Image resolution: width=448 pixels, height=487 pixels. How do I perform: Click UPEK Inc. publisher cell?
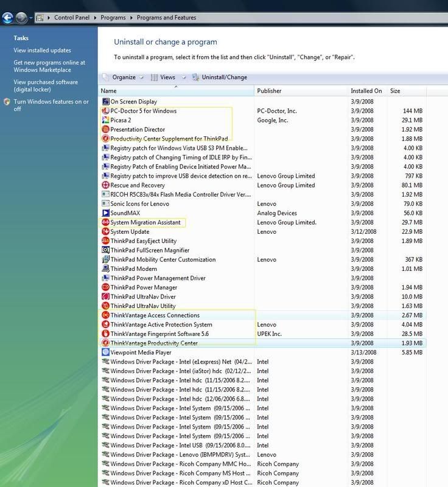pyautogui.click(x=269, y=334)
